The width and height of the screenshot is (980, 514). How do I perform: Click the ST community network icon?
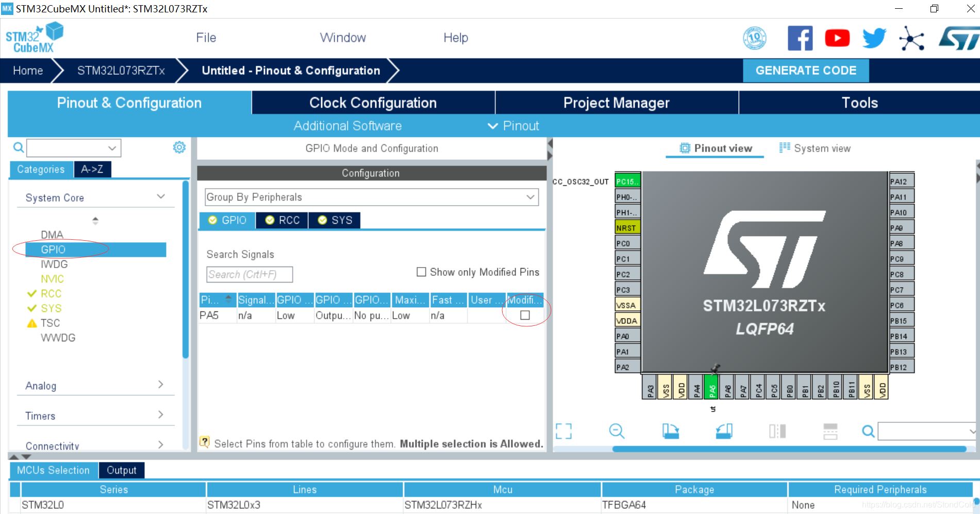click(x=911, y=39)
